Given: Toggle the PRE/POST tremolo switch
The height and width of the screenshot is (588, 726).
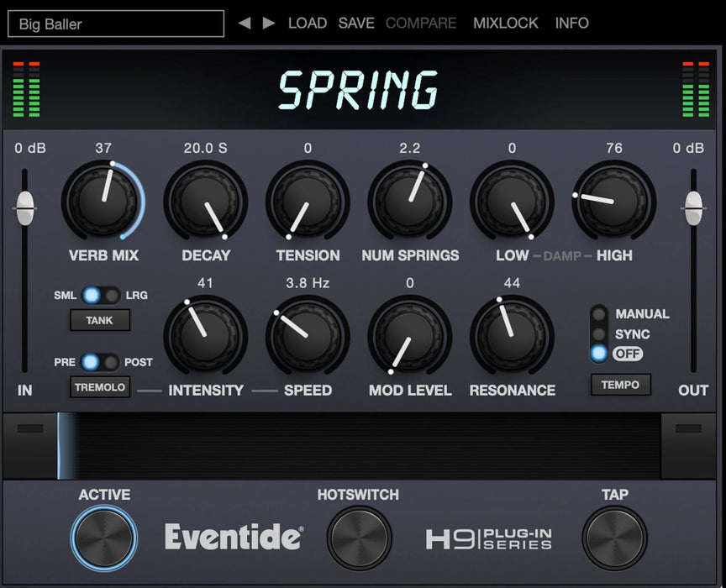Looking at the screenshot, I should tap(100, 362).
